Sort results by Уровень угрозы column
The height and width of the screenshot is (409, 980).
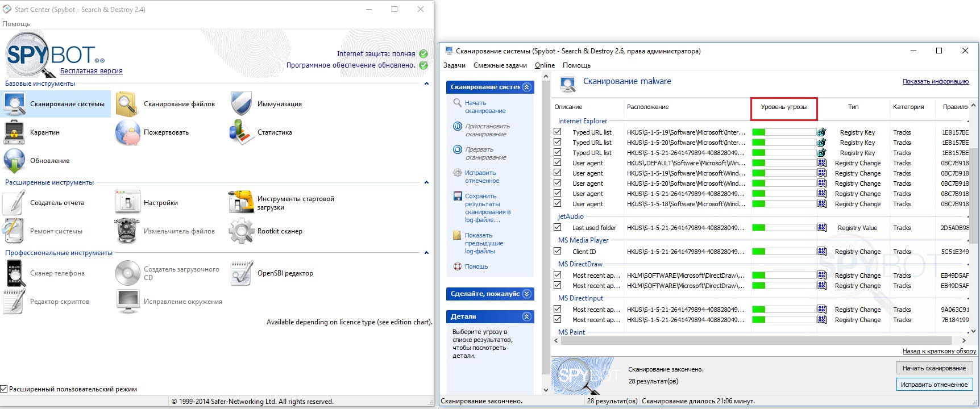point(784,107)
